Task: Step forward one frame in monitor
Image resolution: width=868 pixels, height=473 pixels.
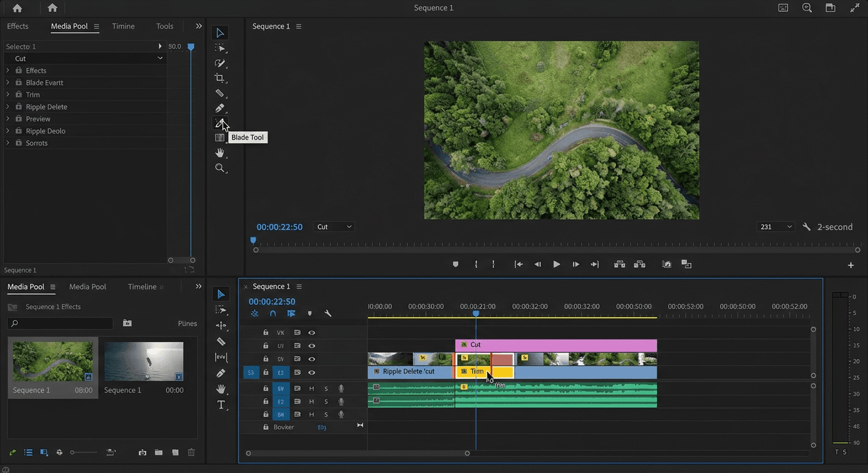Action: point(576,264)
